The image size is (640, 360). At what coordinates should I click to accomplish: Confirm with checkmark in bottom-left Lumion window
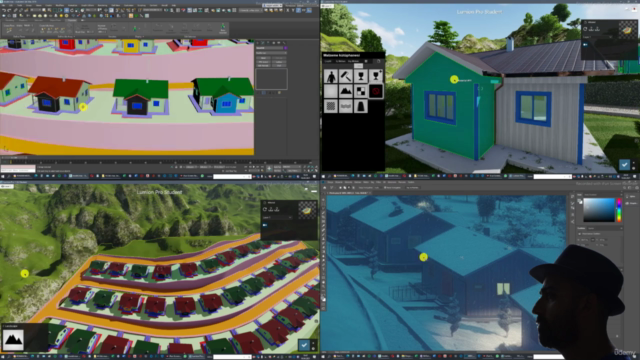pos(304,345)
